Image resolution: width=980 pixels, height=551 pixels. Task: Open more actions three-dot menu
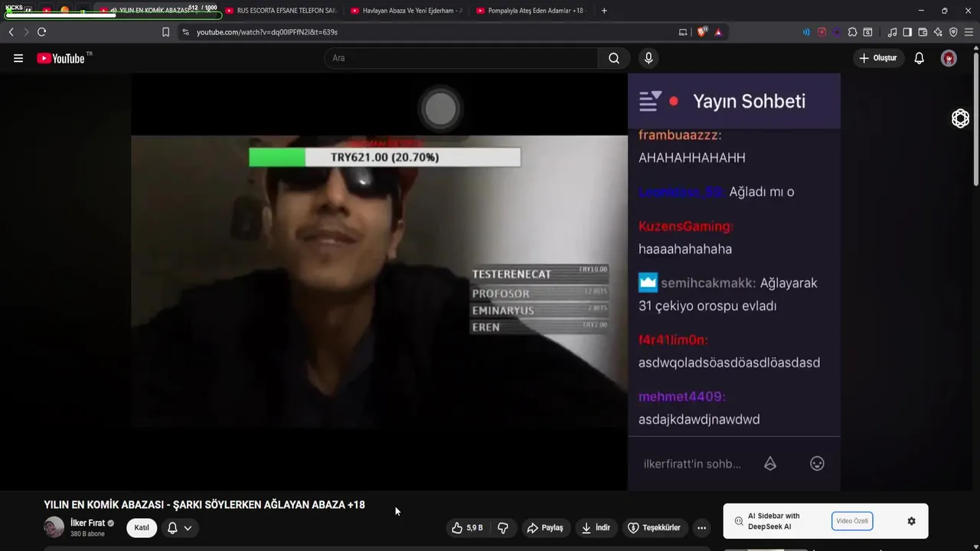click(x=701, y=528)
